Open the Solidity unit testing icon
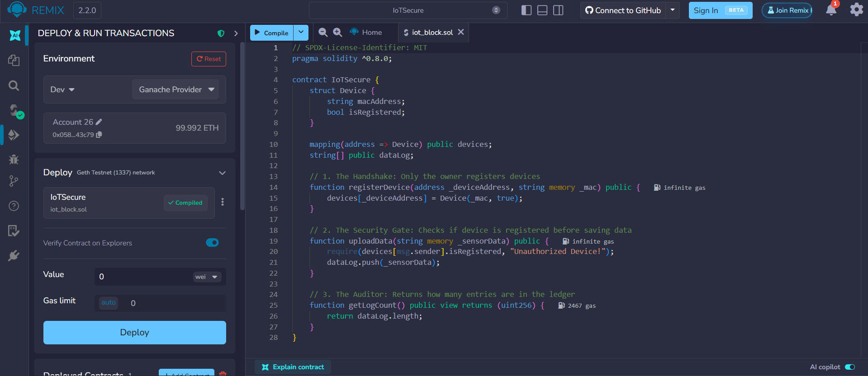868x376 pixels. pyautogui.click(x=14, y=231)
